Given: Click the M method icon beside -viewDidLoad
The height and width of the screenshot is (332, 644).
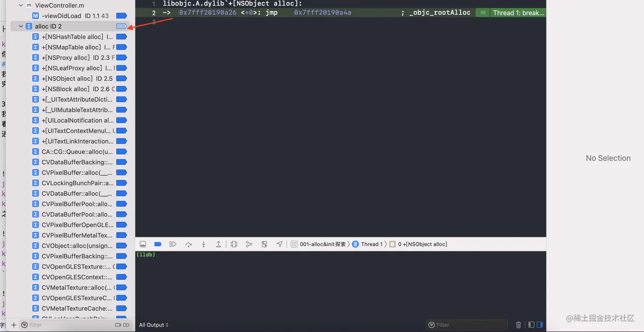Looking at the screenshot, I should pos(36,16).
